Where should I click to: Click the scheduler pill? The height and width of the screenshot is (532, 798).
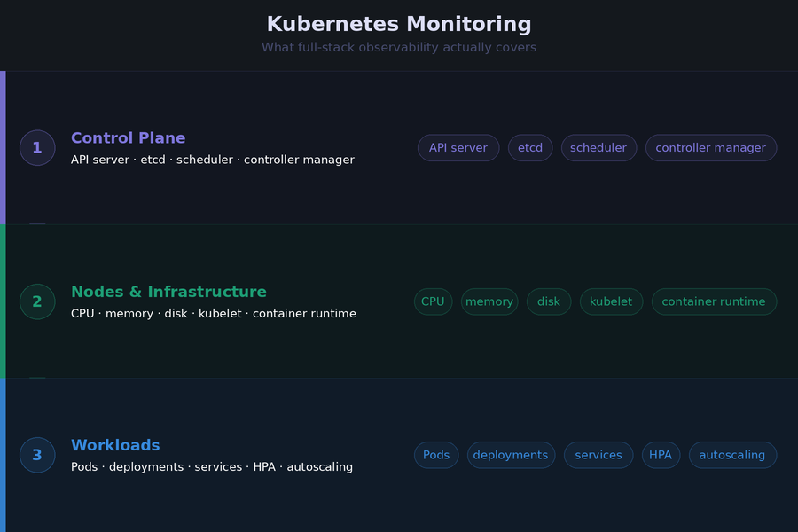point(598,148)
